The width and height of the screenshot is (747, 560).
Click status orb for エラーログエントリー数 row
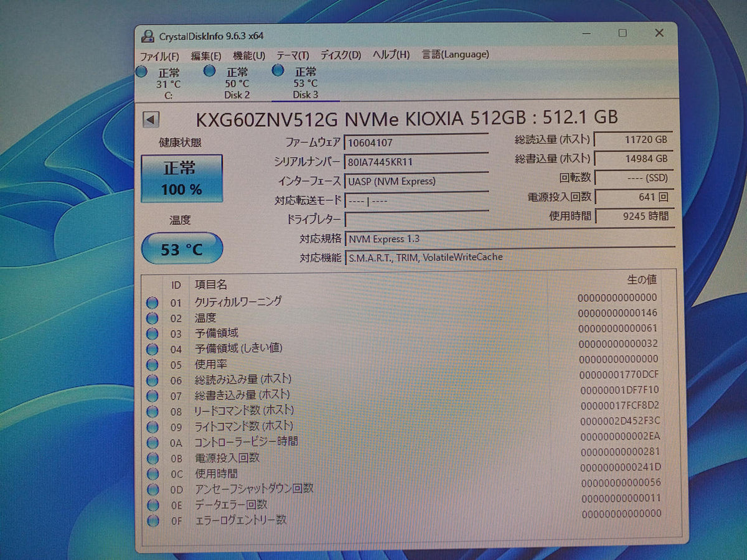153,521
